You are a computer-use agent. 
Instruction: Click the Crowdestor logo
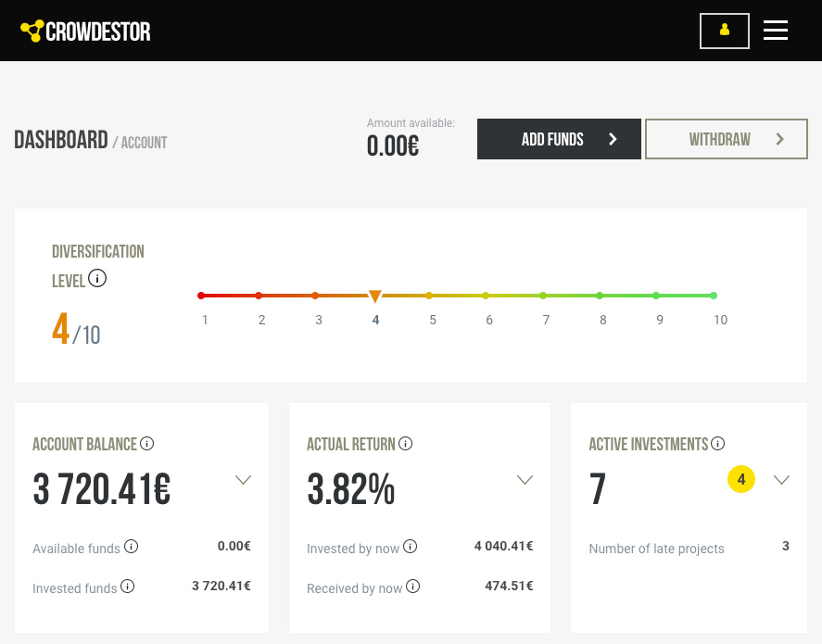(85, 32)
